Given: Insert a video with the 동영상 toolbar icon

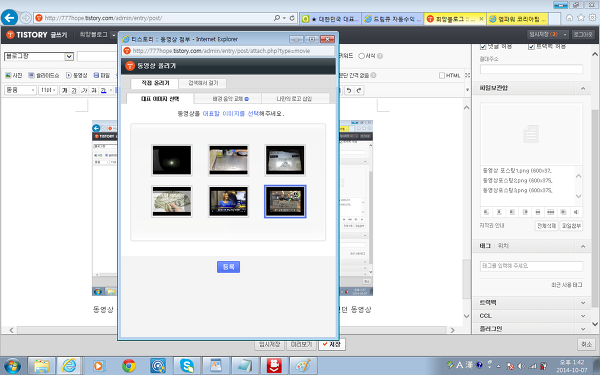Looking at the screenshot, I should (77, 75).
